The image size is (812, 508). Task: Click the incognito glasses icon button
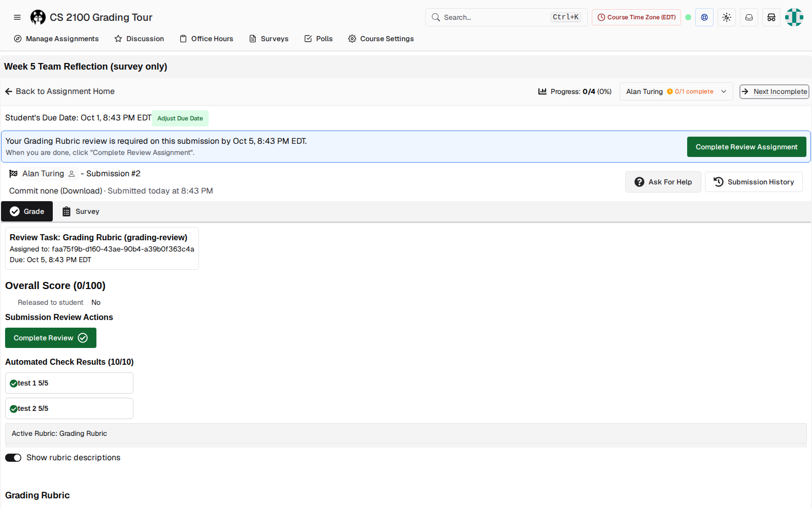pos(771,17)
